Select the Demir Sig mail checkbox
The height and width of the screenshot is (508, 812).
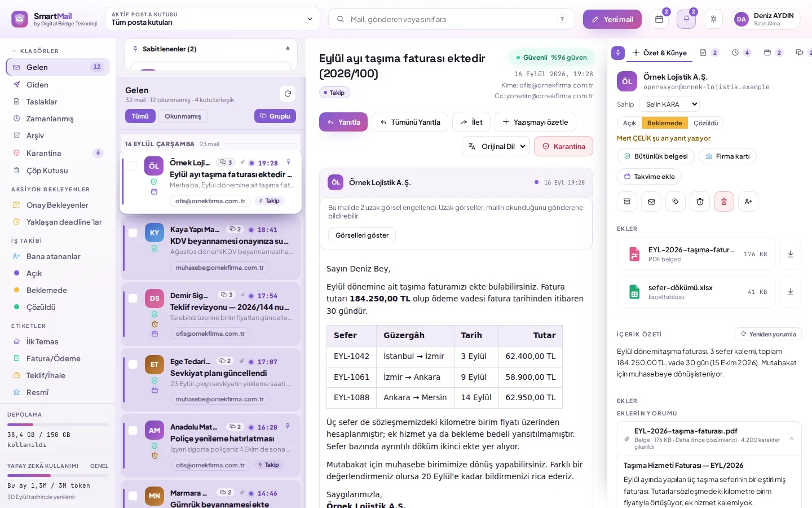(x=133, y=299)
